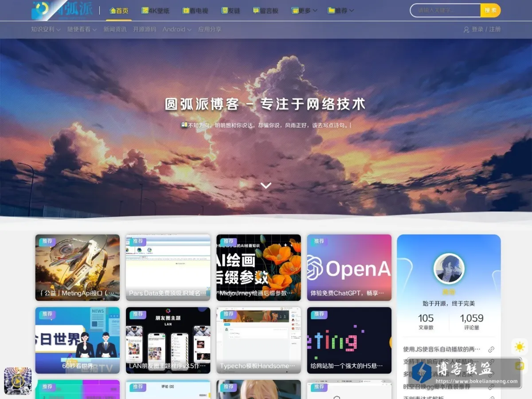The width and height of the screenshot is (532, 399).
Task: Click the 登录 login link
Action: (x=477, y=29)
